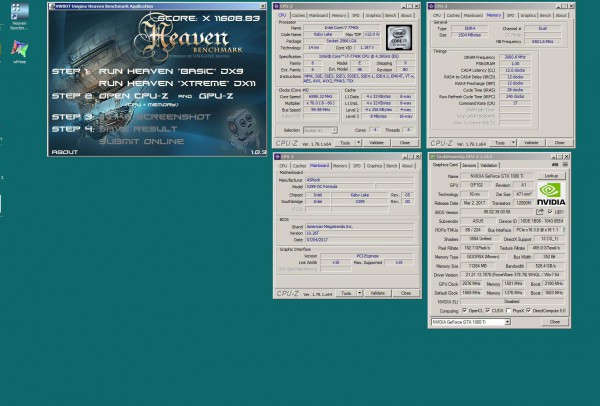Click Validate in the CPU-Z CPU window
Screen dimensions: 600x406
(x=376, y=142)
